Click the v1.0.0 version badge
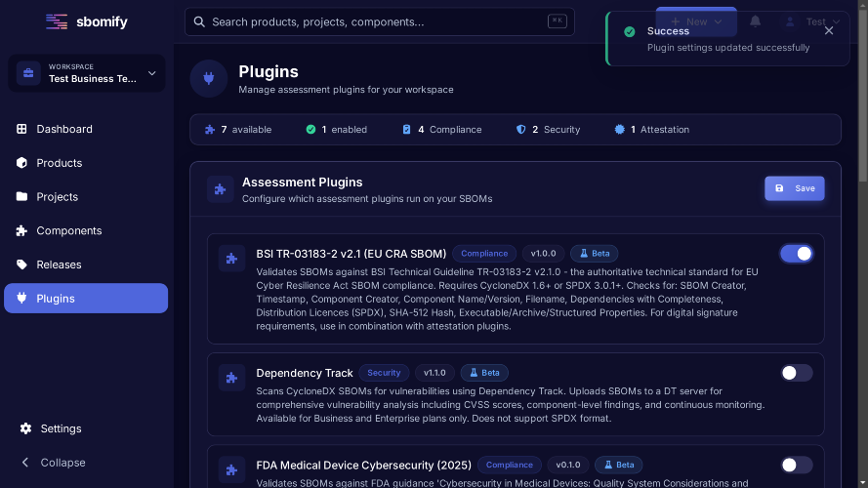 (x=543, y=254)
